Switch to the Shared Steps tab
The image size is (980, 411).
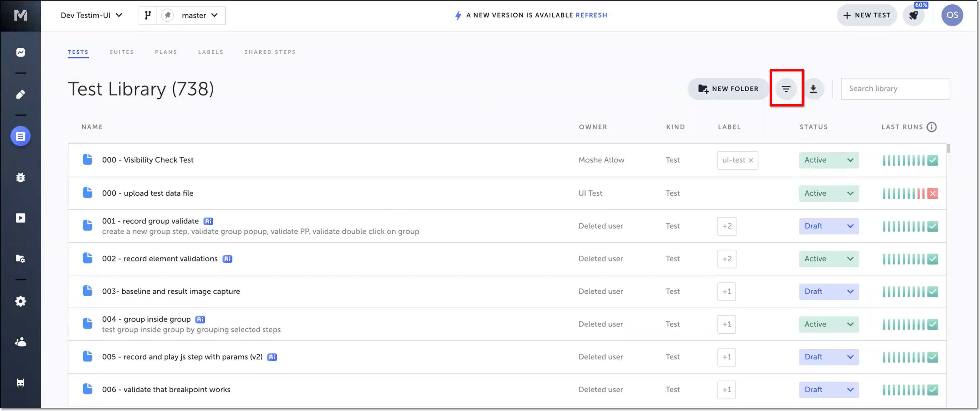click(270, 52)
